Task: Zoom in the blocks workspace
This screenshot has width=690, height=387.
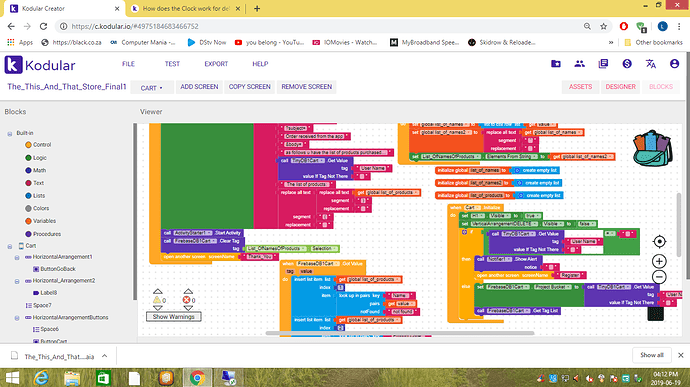Action: coord(659,262)
